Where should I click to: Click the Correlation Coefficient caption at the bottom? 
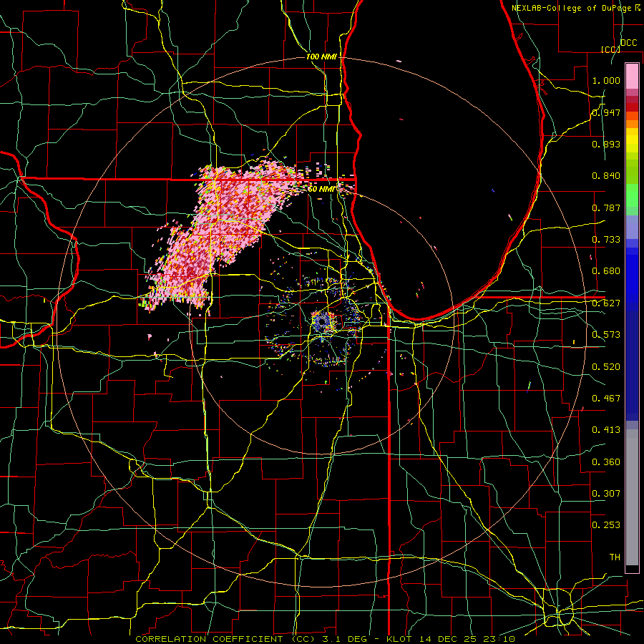click(325, 639)
